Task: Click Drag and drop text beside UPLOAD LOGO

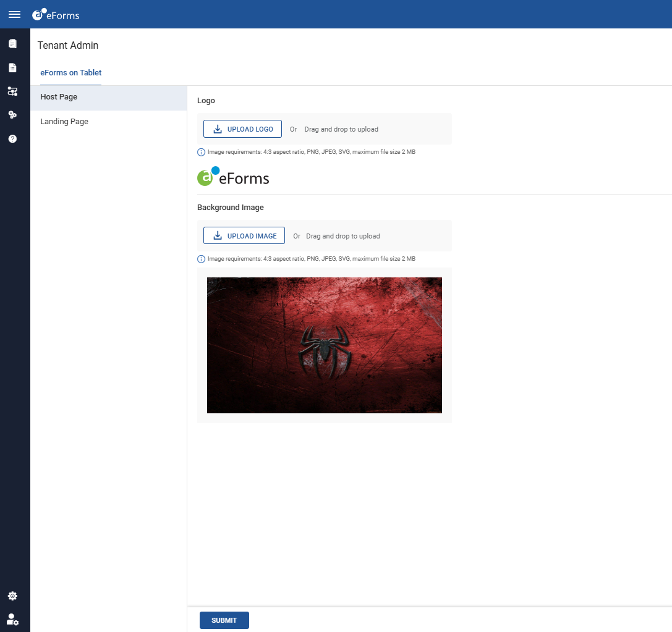Action: [x=341, y=129]
